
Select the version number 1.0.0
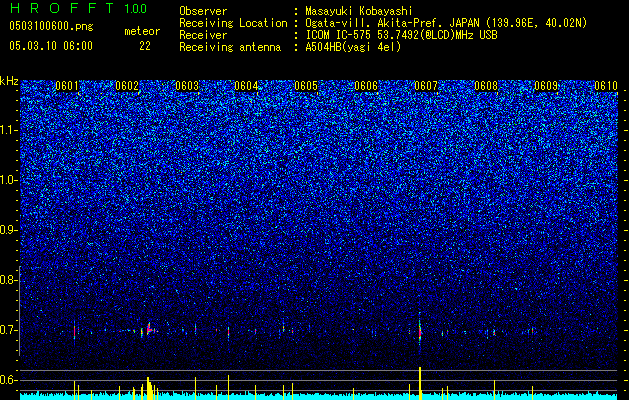[136, 9]
